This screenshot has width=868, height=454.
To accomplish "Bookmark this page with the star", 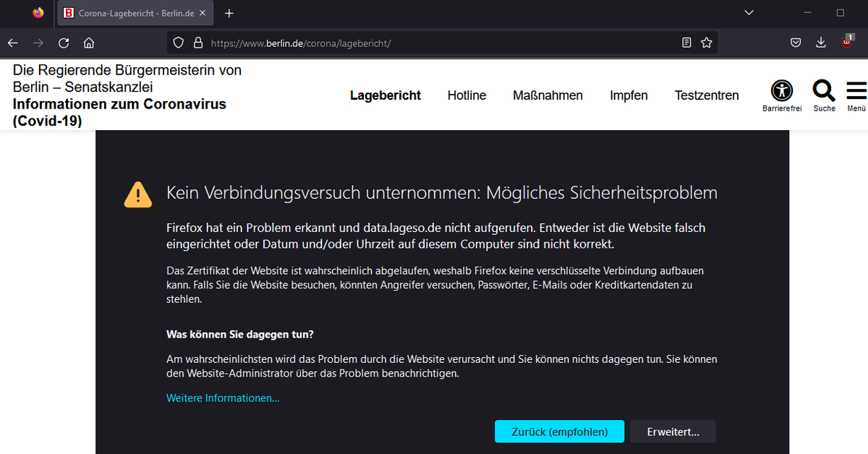I will pyautogui.click(x=707, y=43).
